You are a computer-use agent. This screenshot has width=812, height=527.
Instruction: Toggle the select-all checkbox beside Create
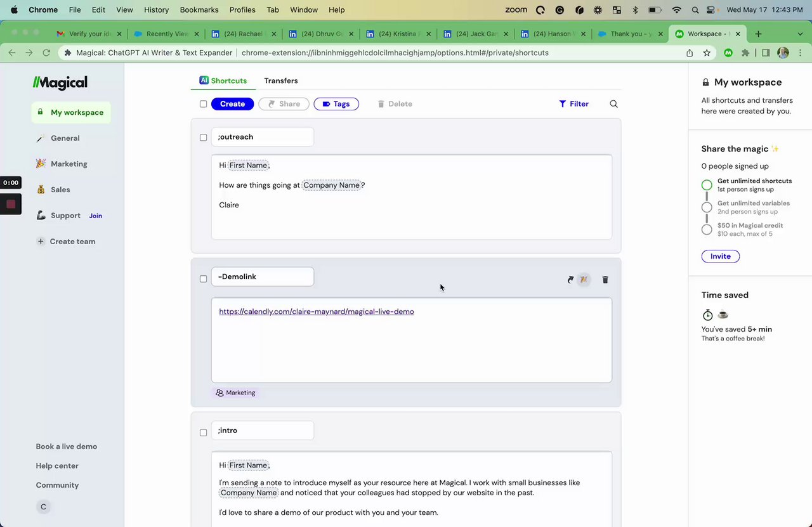click(203, 104)
